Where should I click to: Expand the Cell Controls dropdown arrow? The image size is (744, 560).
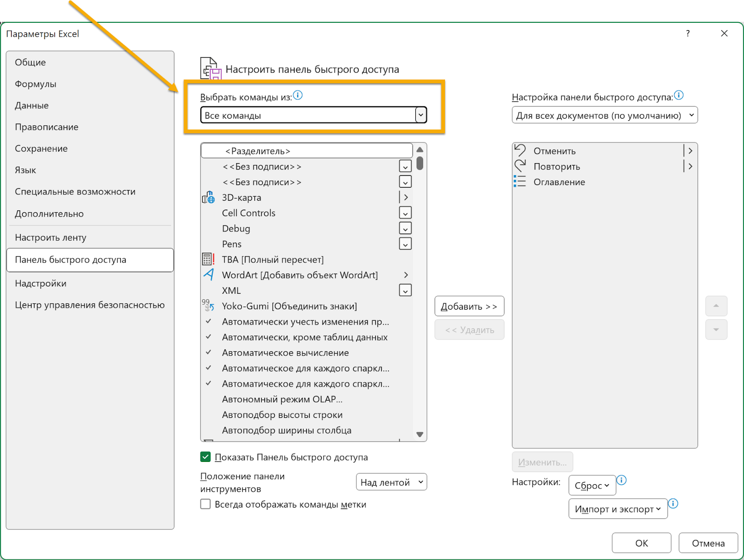coord(405,213)
